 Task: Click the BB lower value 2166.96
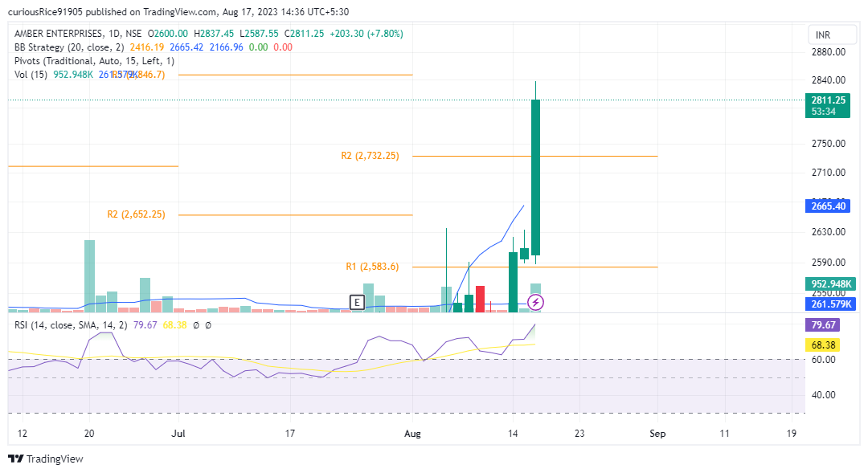tap(226, 47)
